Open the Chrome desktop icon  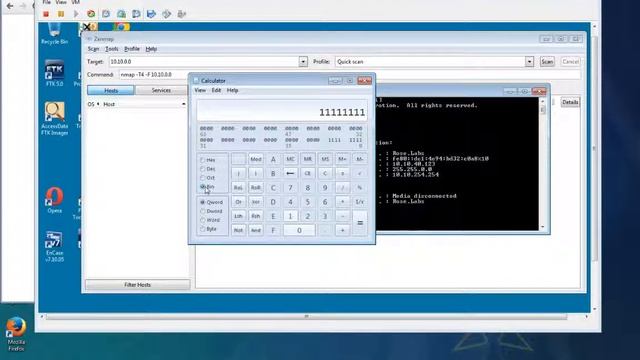121,27
